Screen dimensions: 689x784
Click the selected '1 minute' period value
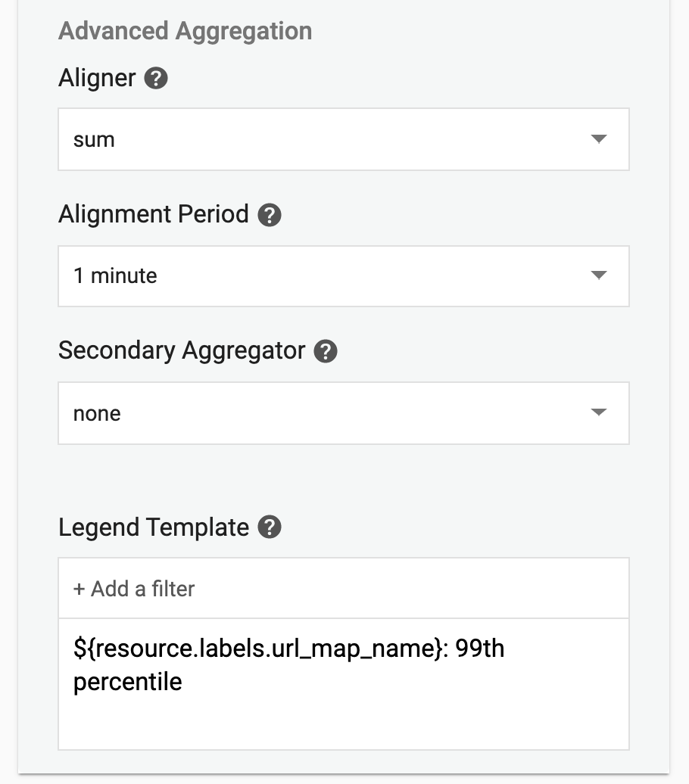coord(115,276)
